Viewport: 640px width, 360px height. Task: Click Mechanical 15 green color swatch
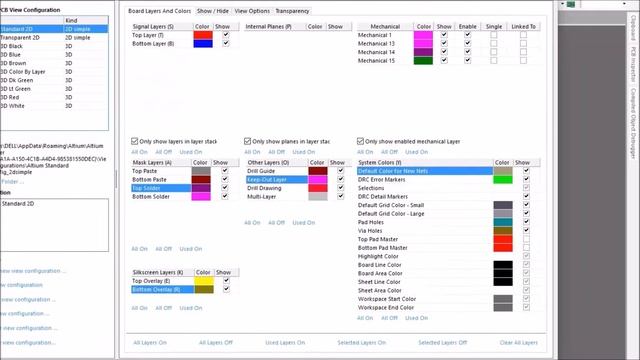pyautogui.click(x=423, y=61)
